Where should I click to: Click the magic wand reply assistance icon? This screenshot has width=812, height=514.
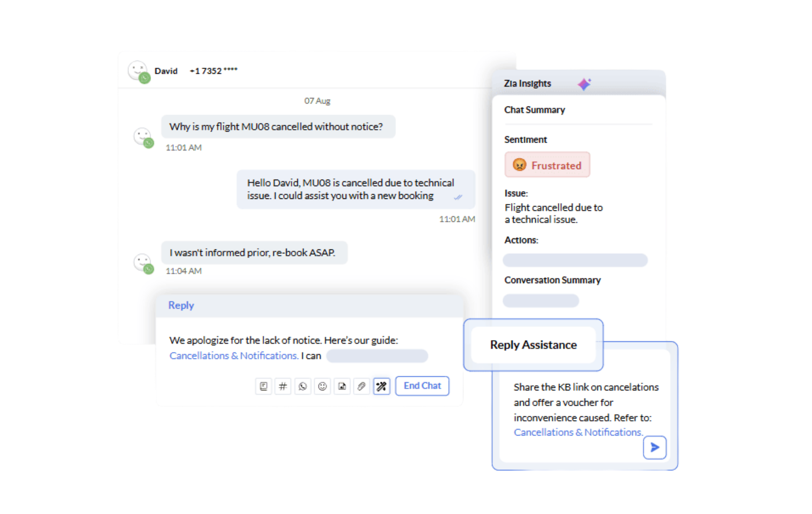tap(381, 386)
